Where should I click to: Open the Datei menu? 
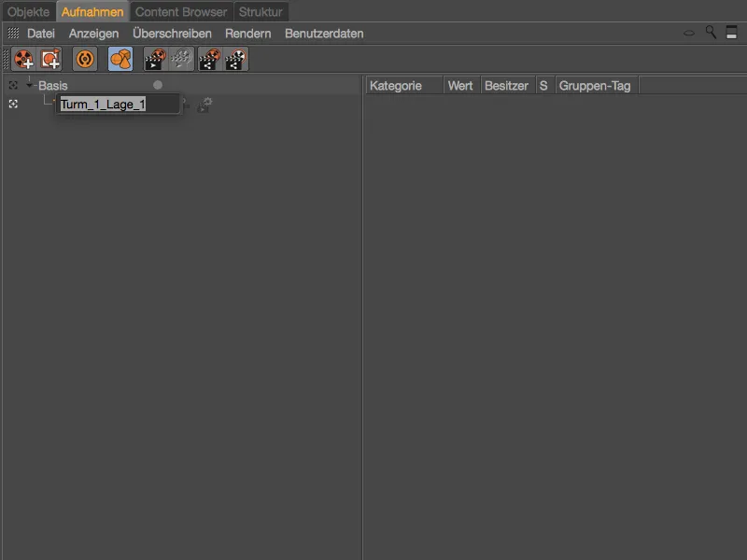41,34
